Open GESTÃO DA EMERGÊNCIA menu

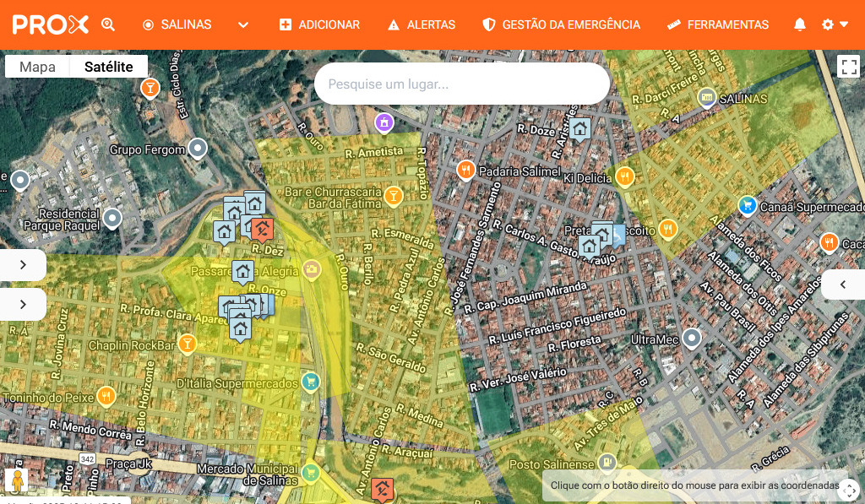point(561,24)
